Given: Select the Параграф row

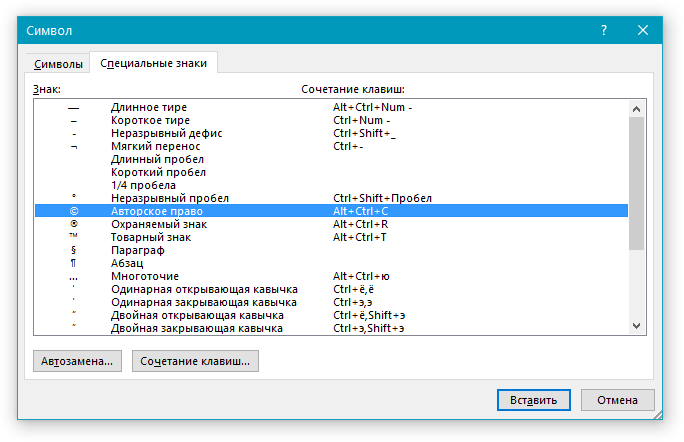Looking at the screenshot, I should click(332, 250).
